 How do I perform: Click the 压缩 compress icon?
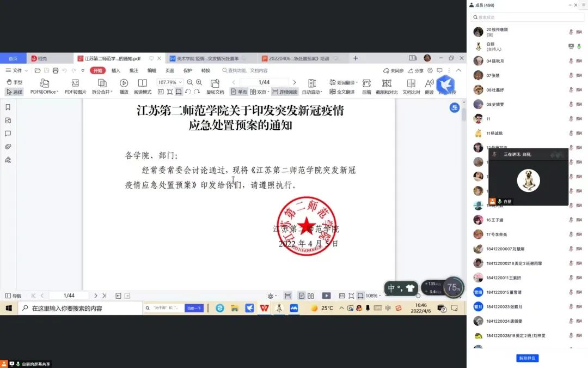point(366,83)
